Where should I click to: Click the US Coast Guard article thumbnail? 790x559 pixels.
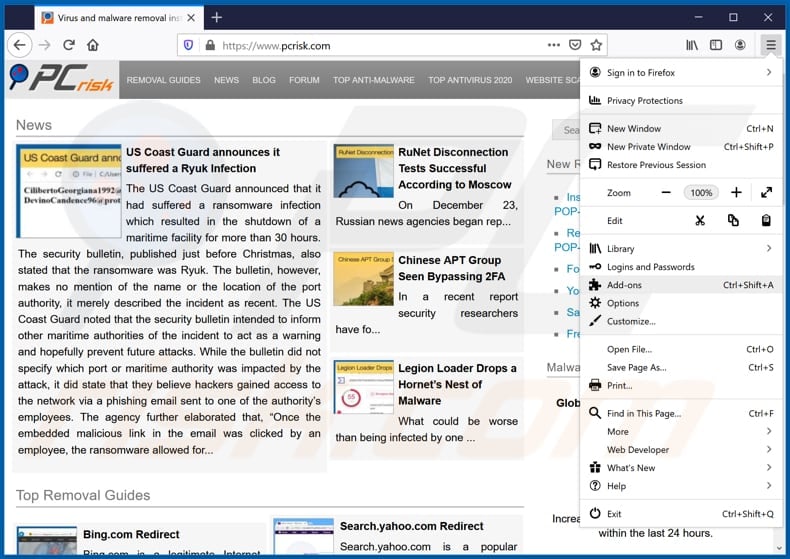[69, 191]
